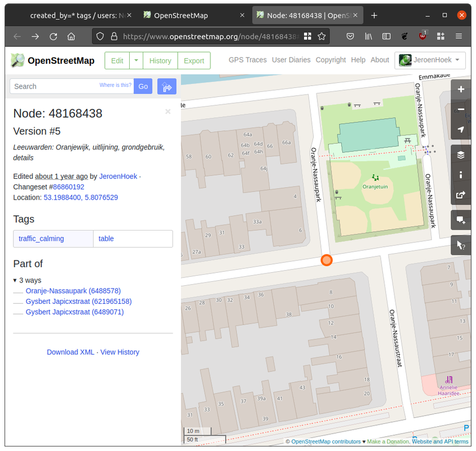The image size is (476, 451).
Task: Click the 'Where is this?' link
Action: coord(116,85)
